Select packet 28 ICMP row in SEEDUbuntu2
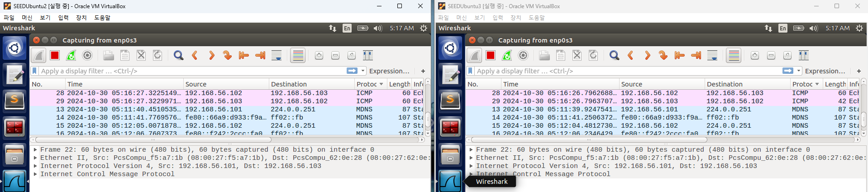The height and width of the screenshot is (192, 868). [227, 93]
